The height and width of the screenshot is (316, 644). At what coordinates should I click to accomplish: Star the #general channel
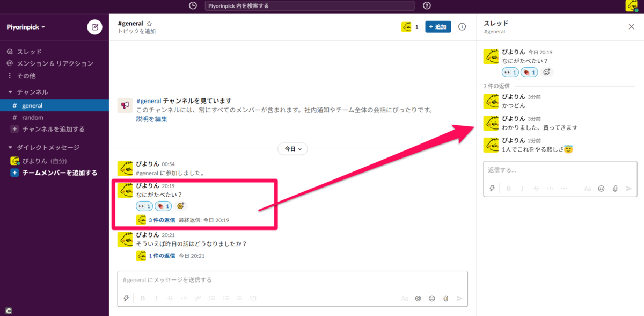coord(149,23)
